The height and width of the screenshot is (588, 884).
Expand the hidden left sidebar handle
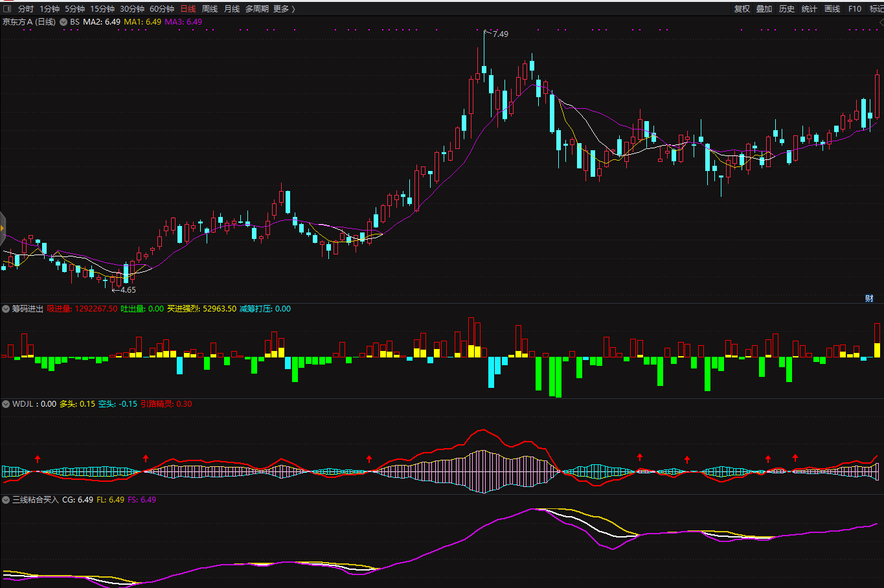coord(3,228)
